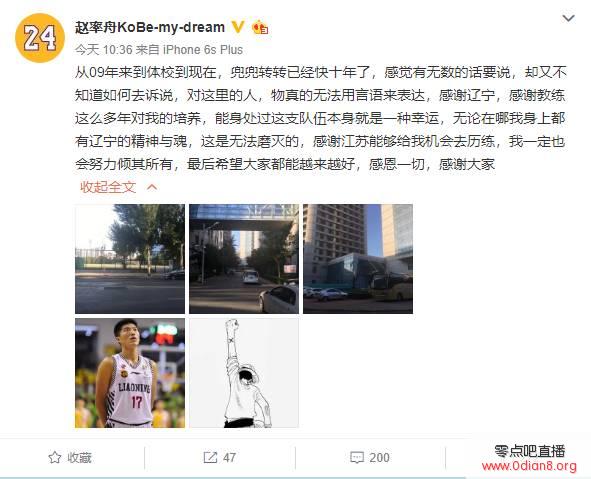Click the 今天 10:36 timestamp link
The height and width of the screenshot is (479, 591).
tap(104, 50)
